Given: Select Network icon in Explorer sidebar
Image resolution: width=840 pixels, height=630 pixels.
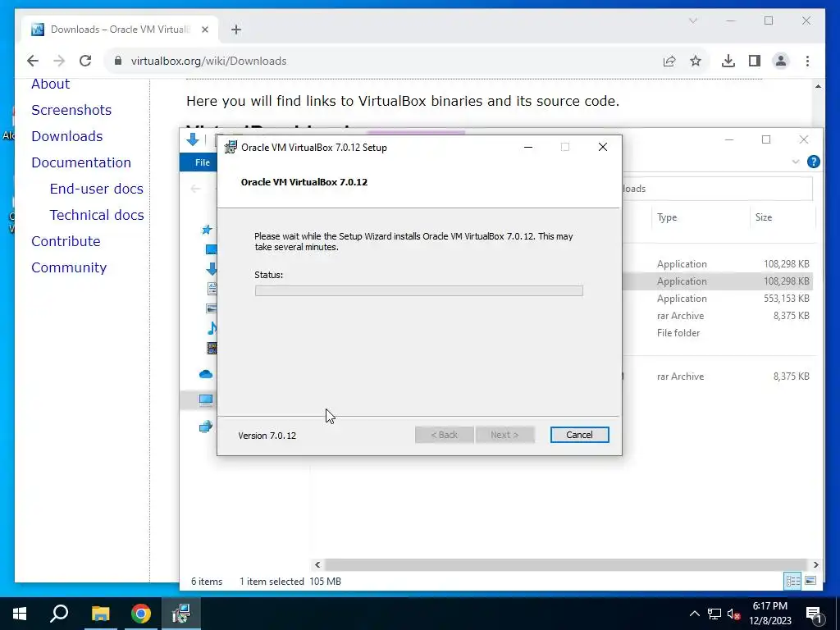Looking at the screenshot, I should (x=206, y=427).
